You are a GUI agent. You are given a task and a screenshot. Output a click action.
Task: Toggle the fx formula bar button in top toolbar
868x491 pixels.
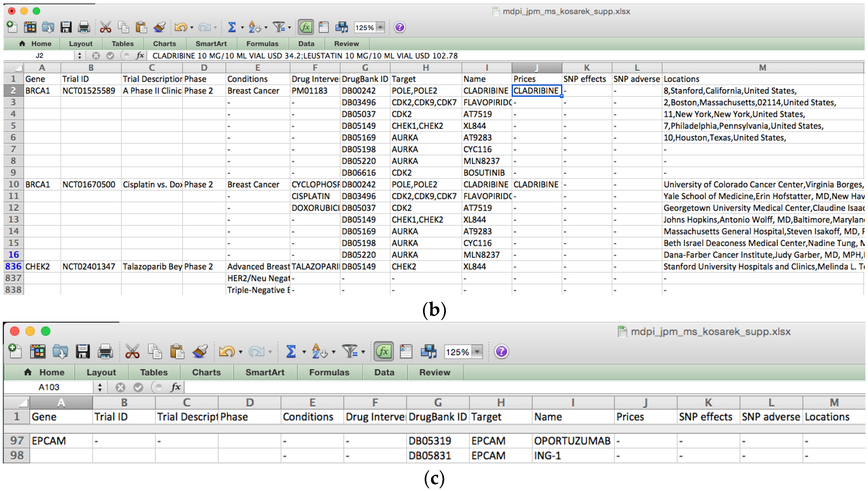(x=306, y=27)
